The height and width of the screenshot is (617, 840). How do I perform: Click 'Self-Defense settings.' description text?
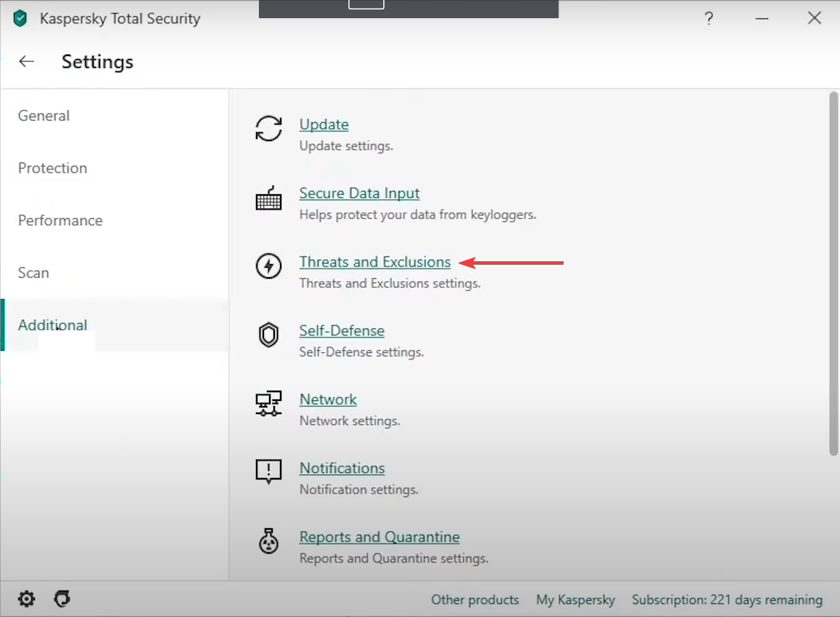[361, 351]
